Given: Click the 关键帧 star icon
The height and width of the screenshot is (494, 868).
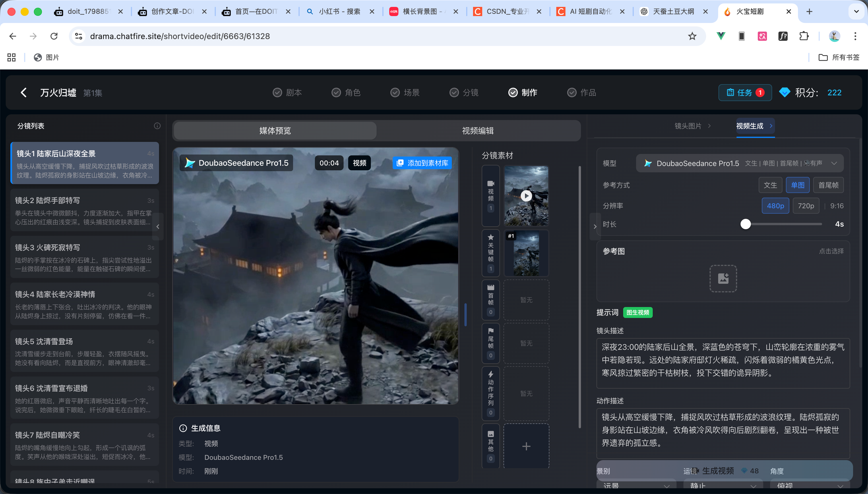Looking at the screenshot, I should point(490,253).
